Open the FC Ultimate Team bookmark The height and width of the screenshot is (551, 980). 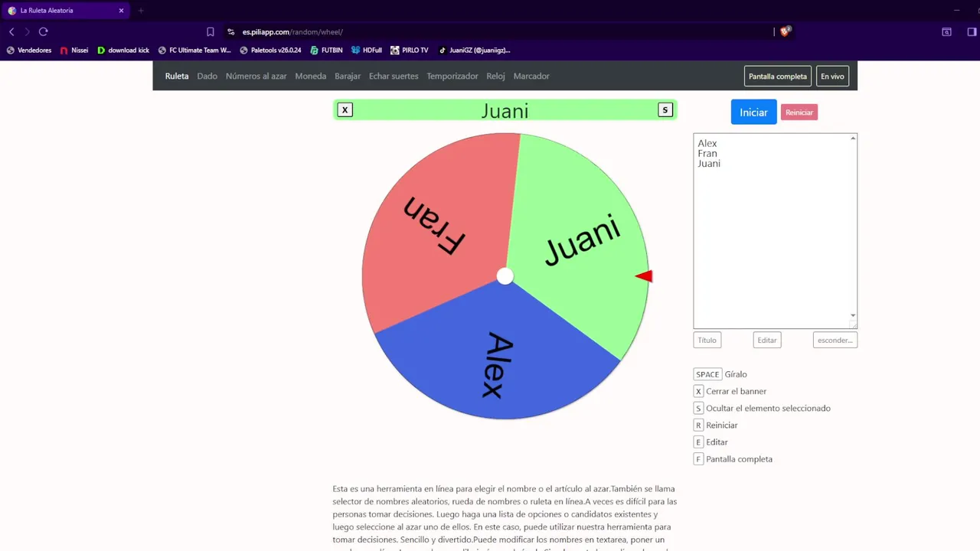coord(194,51)
